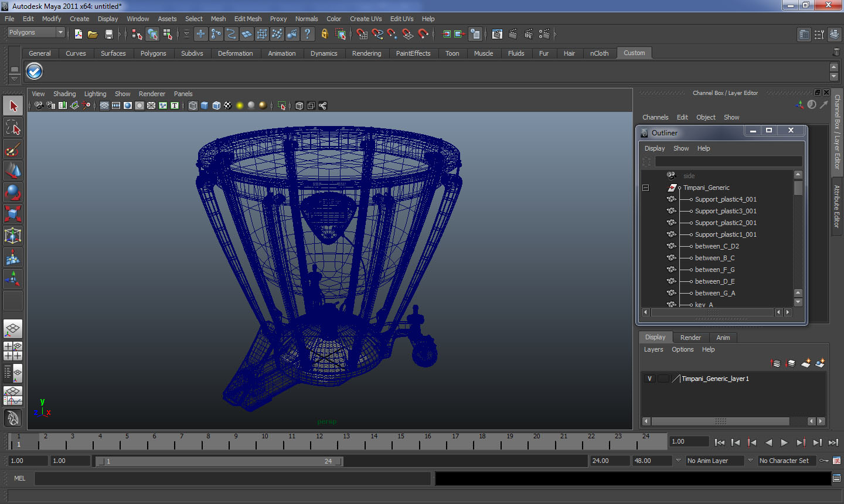Screen dimensions: 844x504
Task: Toggle Film Gate icon in viewport
Action: 116,105
